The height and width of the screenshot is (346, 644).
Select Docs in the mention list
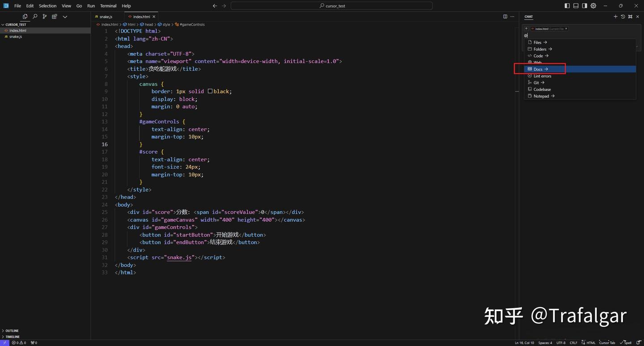[x=538, y=69]
